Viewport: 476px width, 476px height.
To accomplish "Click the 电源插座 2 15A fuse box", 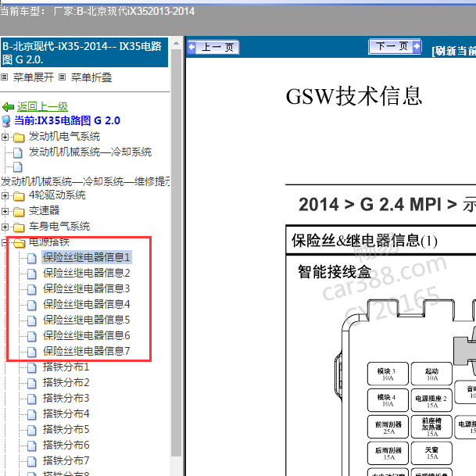I will (x=431, y=400).
